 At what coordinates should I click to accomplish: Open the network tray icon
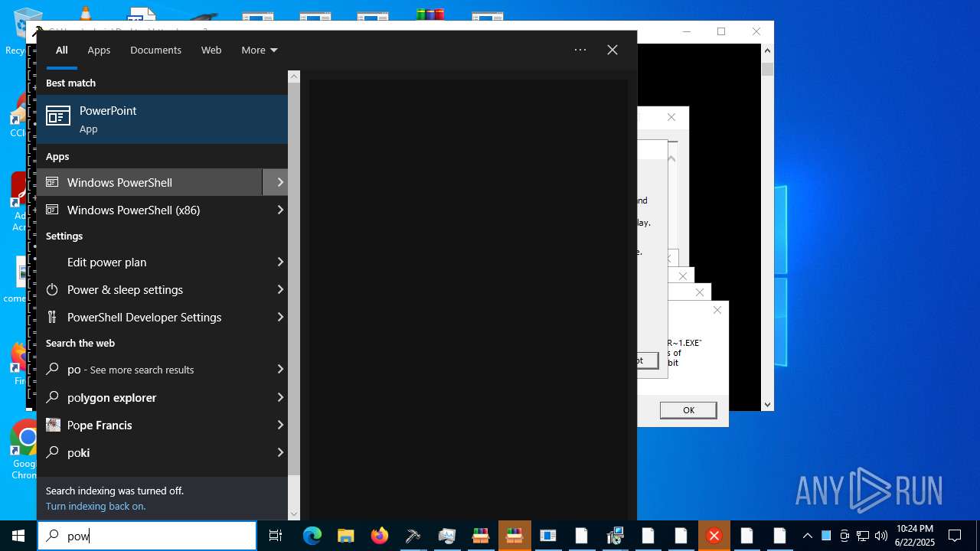863,536
